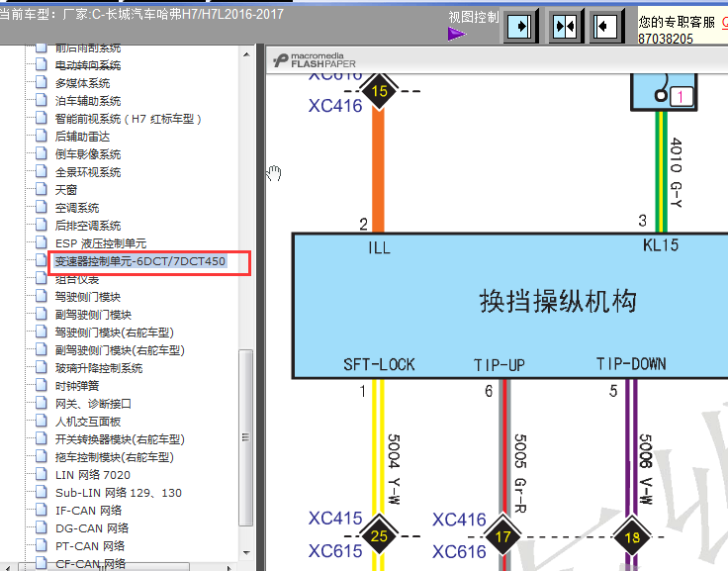Click document icon beside 多媒体系统

[x=42, y=82]
